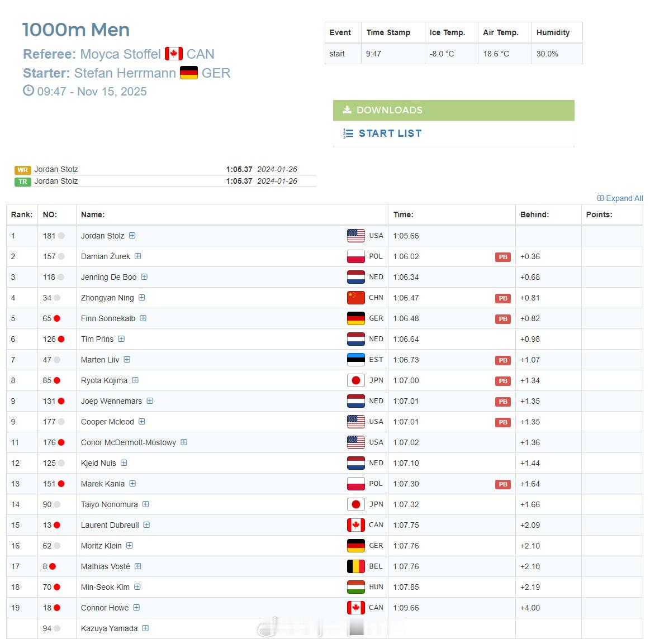Image resolution: width=650 pixels, height=644 pixels.
Task: Expand Damian Żurek row details
Action: (138, 256)
